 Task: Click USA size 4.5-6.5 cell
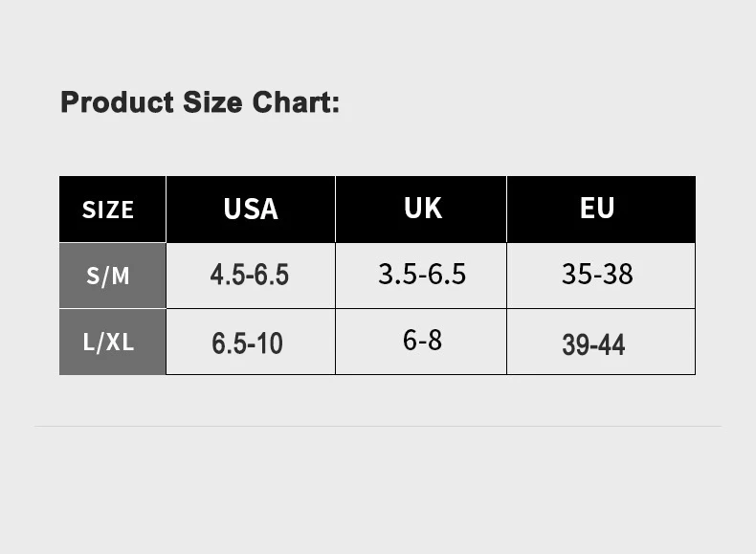pos(250,276)
